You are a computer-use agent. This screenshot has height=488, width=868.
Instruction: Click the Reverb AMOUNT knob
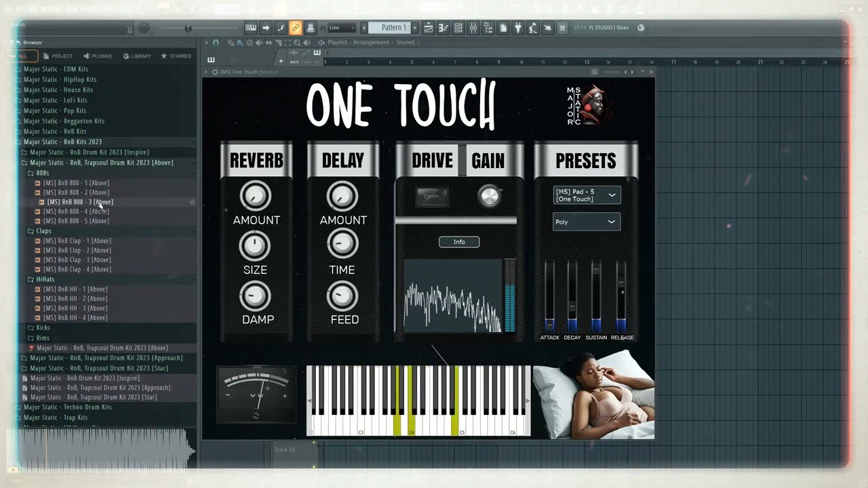pyautogui.click(x=255, y=197)
